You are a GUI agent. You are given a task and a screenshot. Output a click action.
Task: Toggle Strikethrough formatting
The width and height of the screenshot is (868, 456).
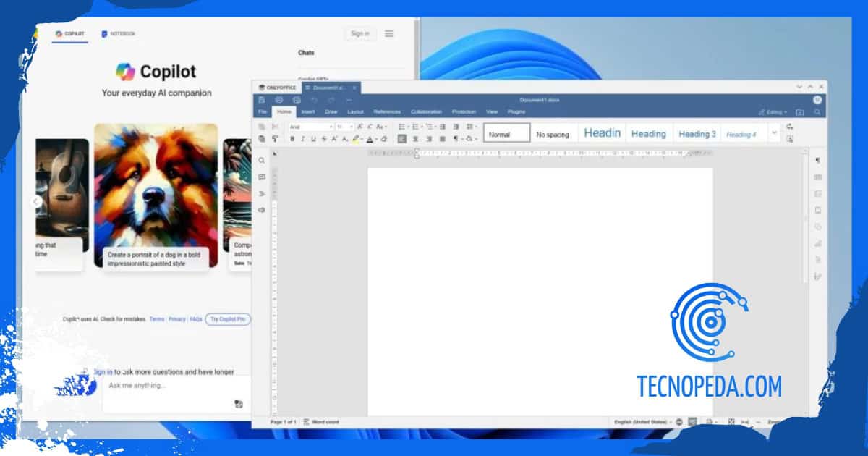click(323, 139)
